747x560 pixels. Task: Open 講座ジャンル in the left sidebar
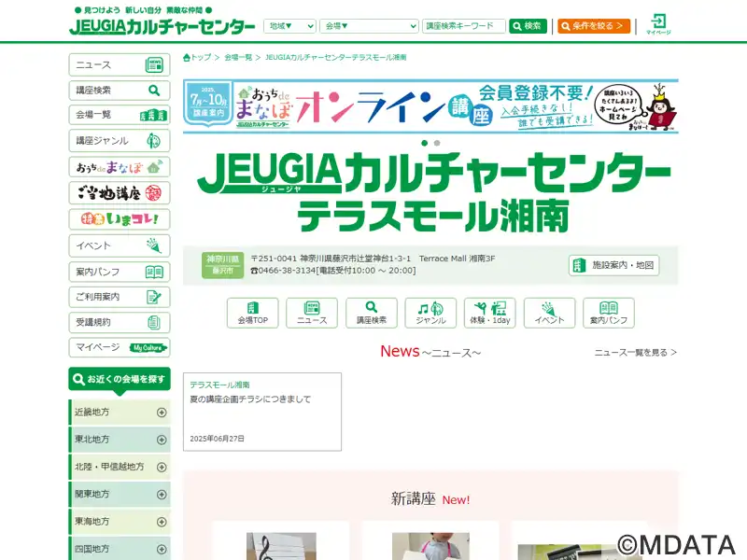120,141
